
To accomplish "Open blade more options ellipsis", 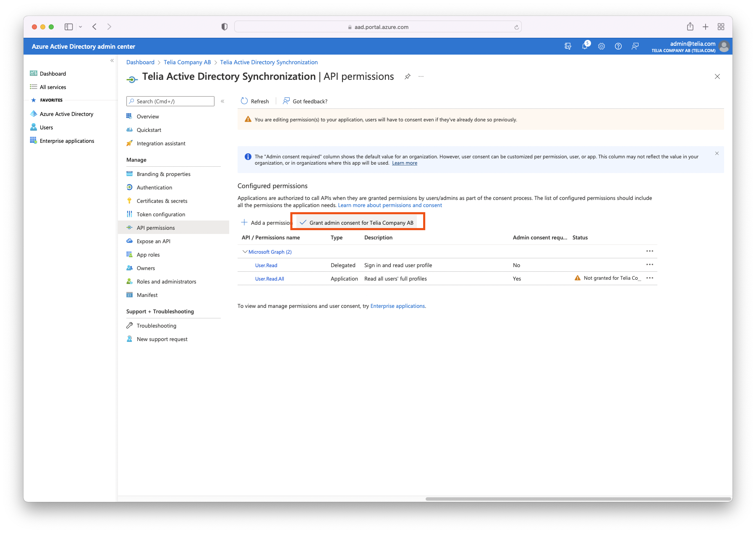I will 421,76.
